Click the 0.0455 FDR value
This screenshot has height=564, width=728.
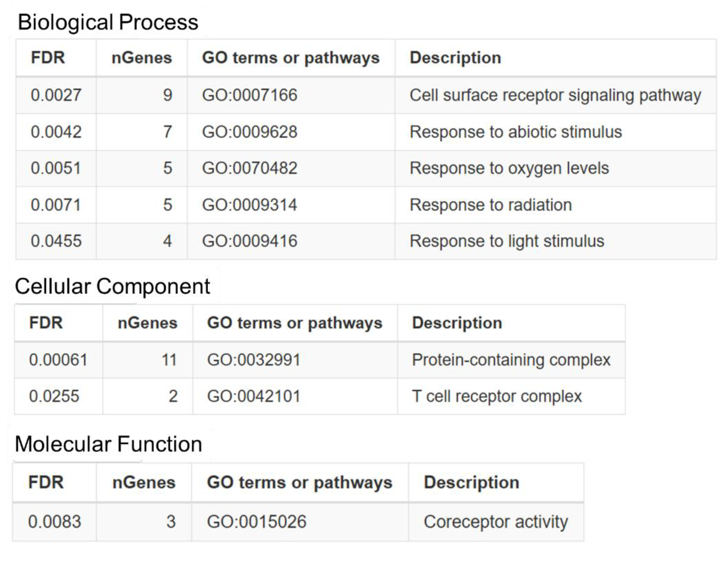coord(56,241)
